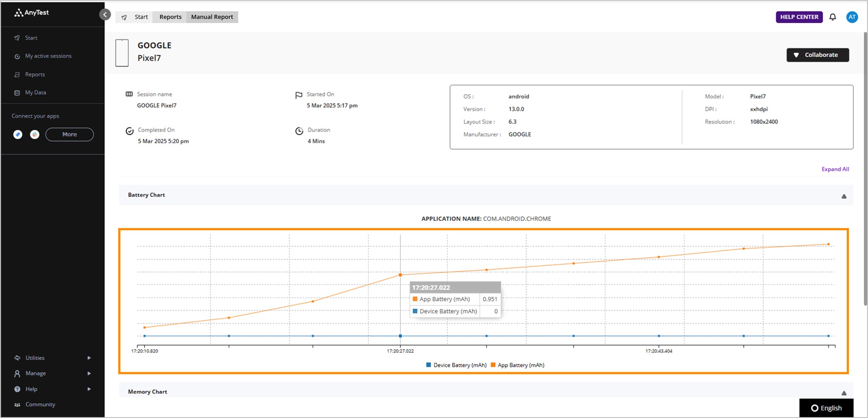
Task: Click the Session name icon
Action: pos(129,94)
